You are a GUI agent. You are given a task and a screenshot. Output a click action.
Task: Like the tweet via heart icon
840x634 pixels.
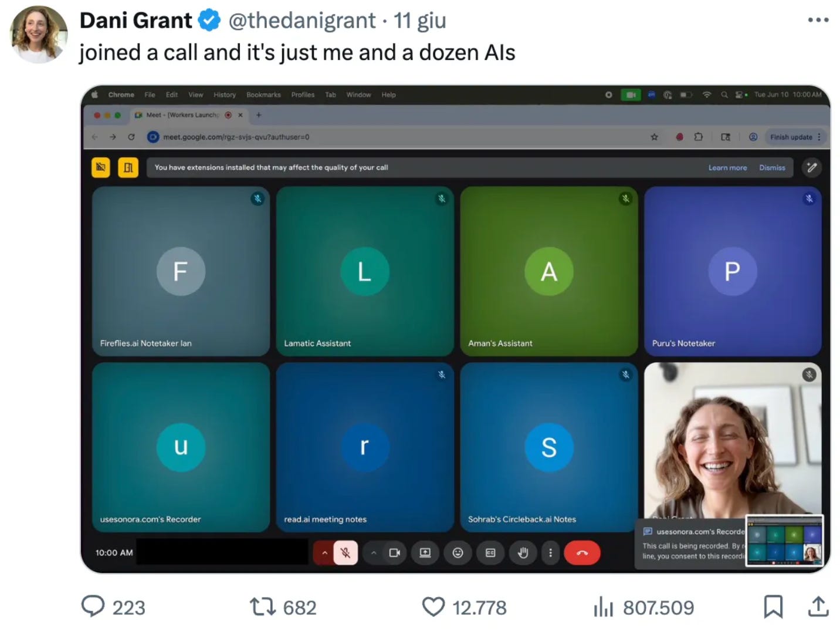pos(433,606)
